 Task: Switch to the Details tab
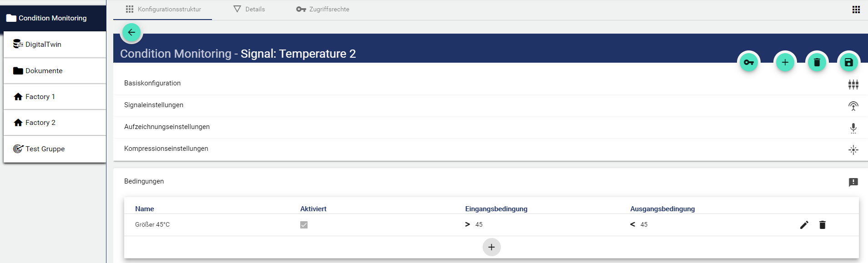pos(249,9)
